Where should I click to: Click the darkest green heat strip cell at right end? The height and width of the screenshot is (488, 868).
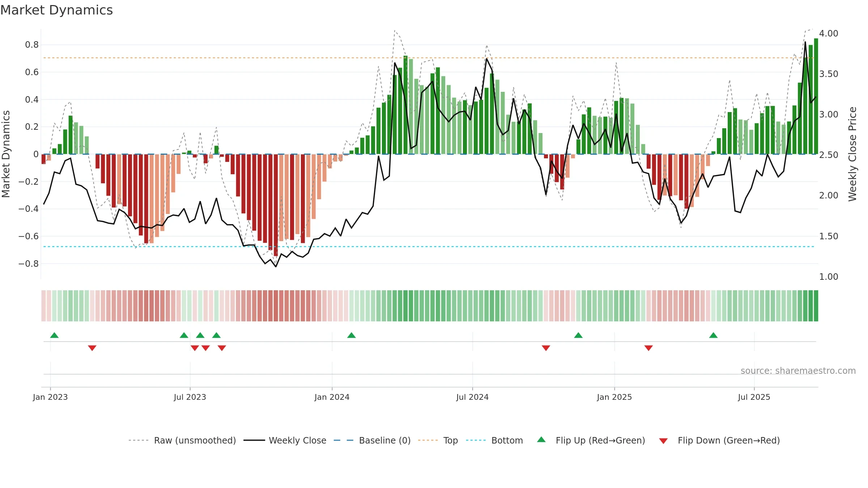816,306
